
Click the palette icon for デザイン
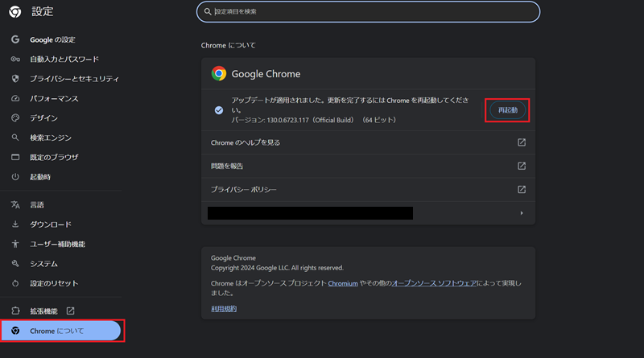(x=15, y=117)
